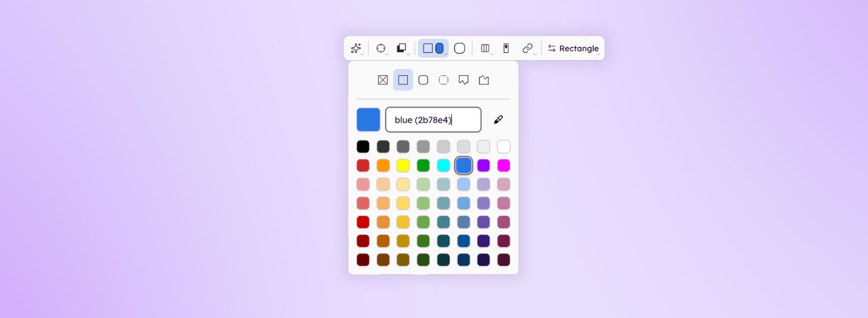
Task: Open the AI sparkle tools menu
Action: [x=356, y=48]
